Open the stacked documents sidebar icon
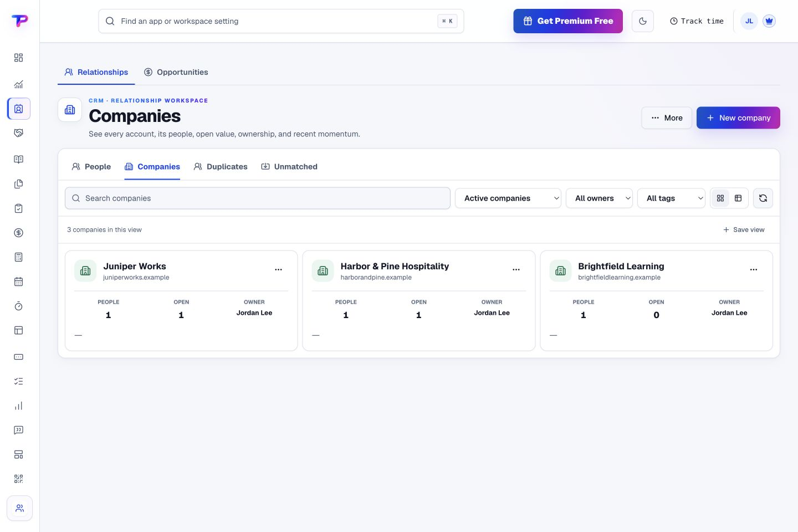 point(18,184)
